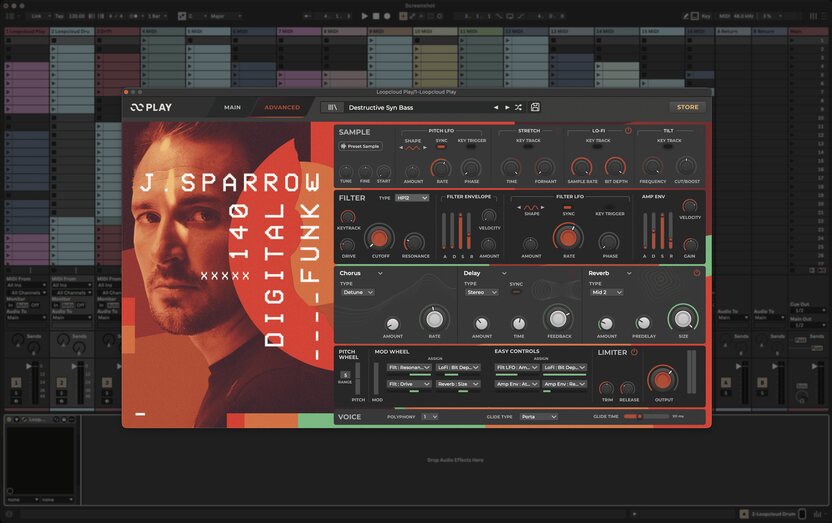Viewport: 832px width, 523px height.
Task: Toggle the Lo-Fi power button
Action: (x=628, y=130)
